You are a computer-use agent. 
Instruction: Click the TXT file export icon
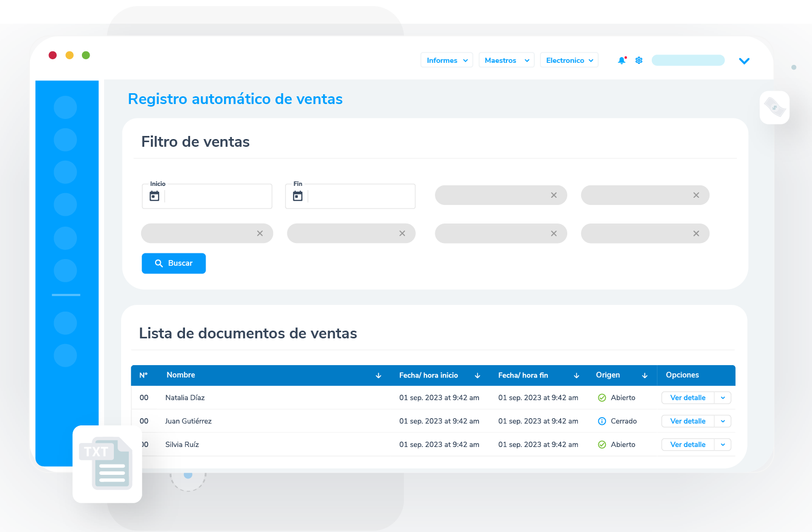107,464
